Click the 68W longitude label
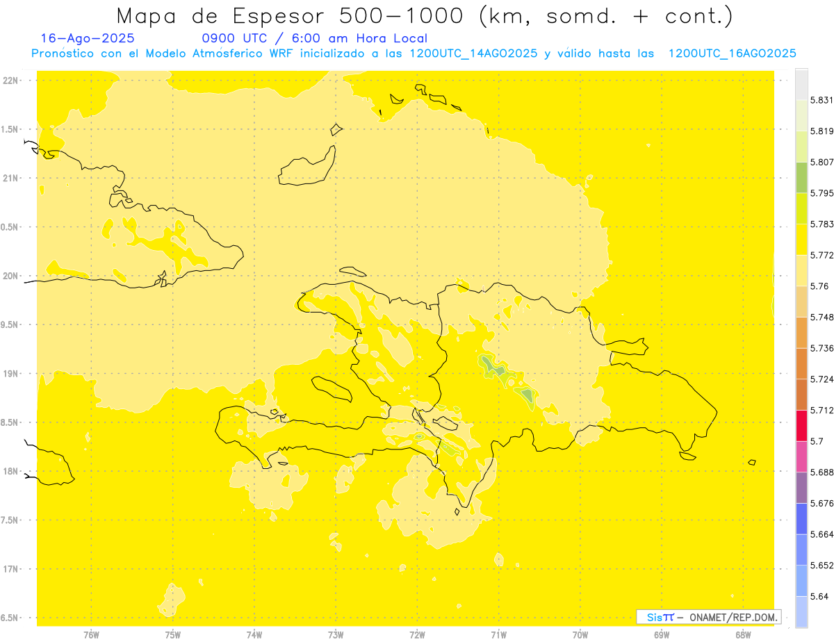The width and height of the screenshot is (834, 644). [x=743, y=634]
